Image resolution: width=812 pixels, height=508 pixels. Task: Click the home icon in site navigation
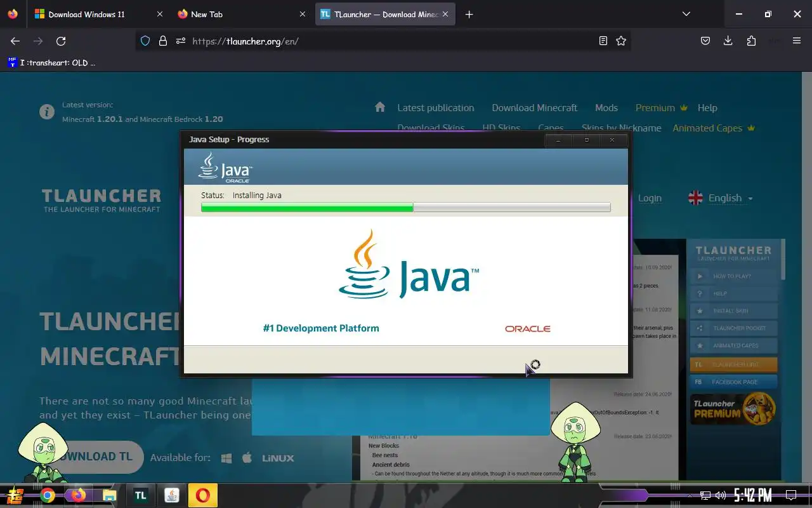380,107
